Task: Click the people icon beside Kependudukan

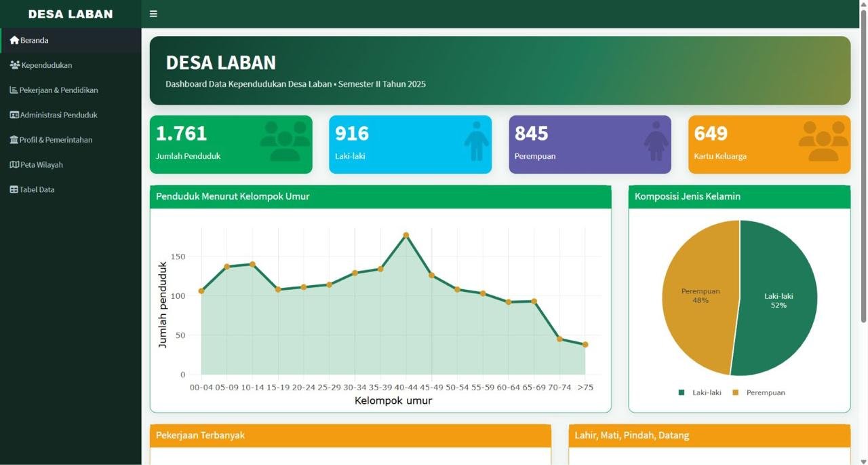Action: pyautogui.click(x=15, y=65)
